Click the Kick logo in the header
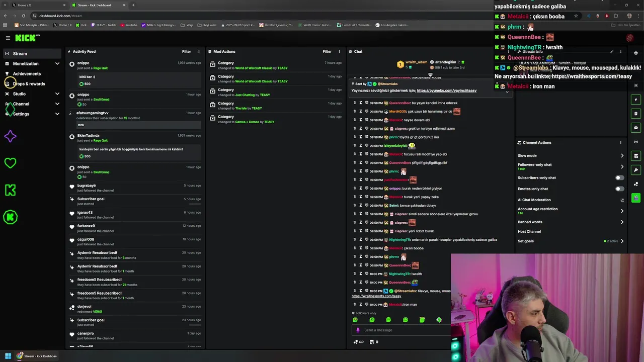644x362 pixels. pyautogui.click(x=26, y=38)
